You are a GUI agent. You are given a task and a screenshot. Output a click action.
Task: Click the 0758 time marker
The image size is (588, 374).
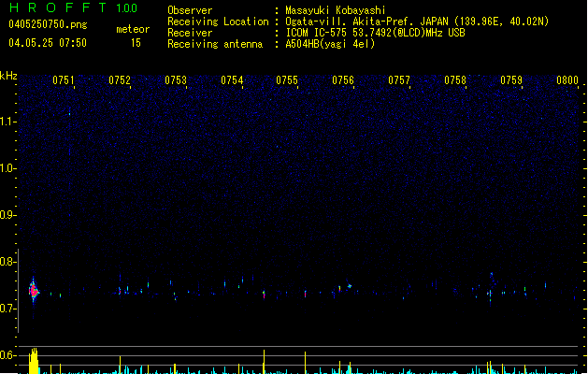pos(455,80)
